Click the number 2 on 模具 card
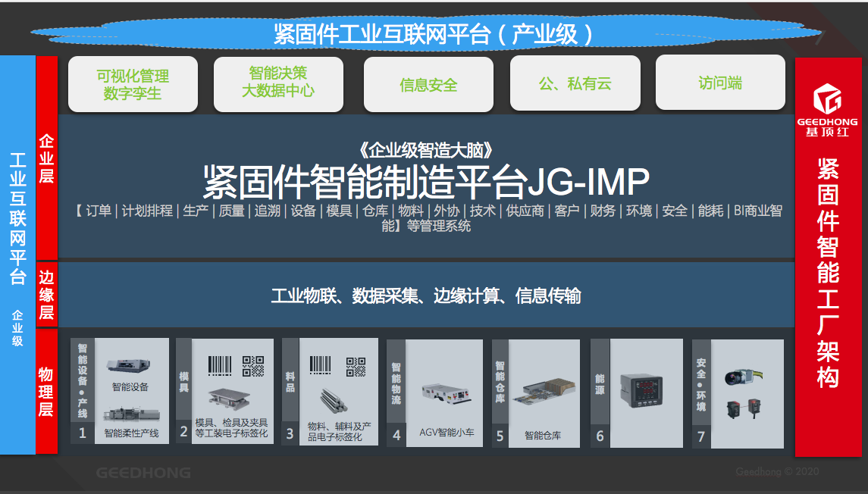The height and width of the screenshot is (494, 868). pos(183,431)
